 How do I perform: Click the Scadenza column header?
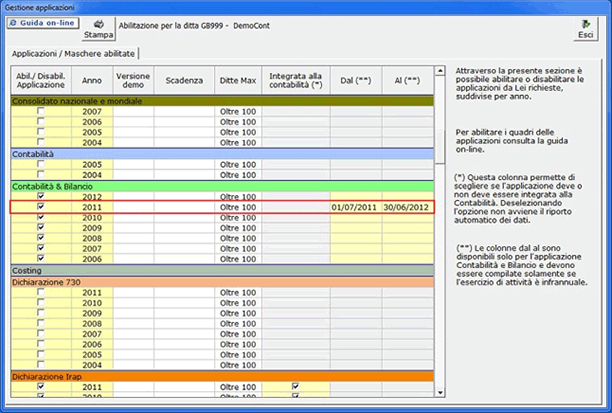point(184,80)
